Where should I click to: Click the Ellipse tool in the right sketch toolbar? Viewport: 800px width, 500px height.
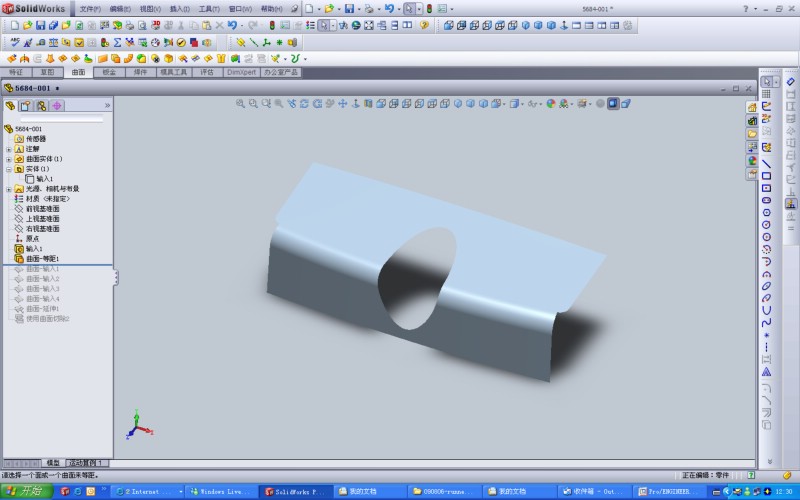tap(766, 286)
